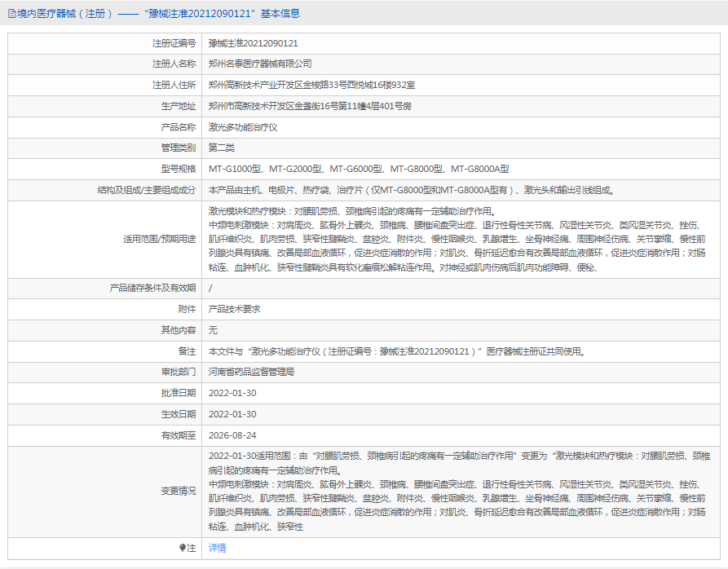Click the 适用范围/预期用途 description paragraph
The height and width of the screenshot is (569, 728).
pyautogui.click(x=457, y=240)
